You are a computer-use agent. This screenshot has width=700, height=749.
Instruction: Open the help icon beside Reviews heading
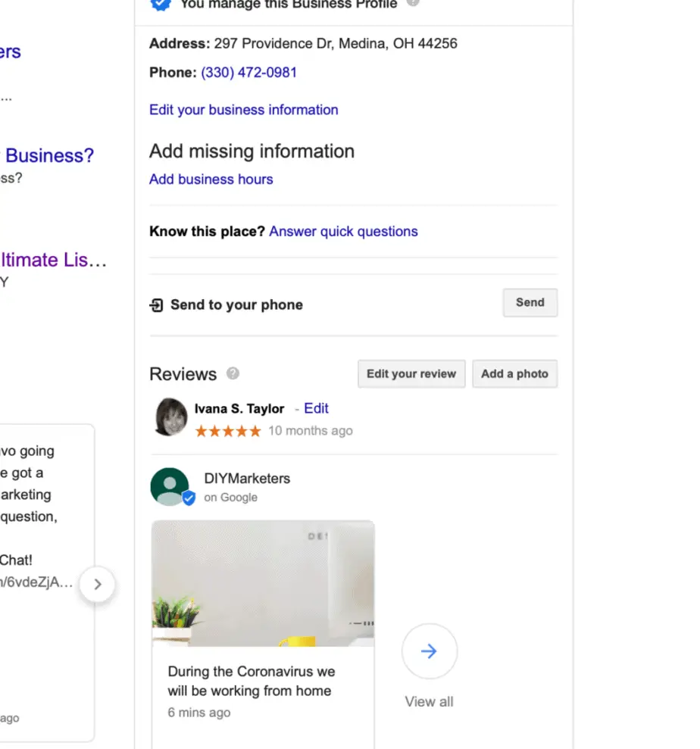(233, 373)
